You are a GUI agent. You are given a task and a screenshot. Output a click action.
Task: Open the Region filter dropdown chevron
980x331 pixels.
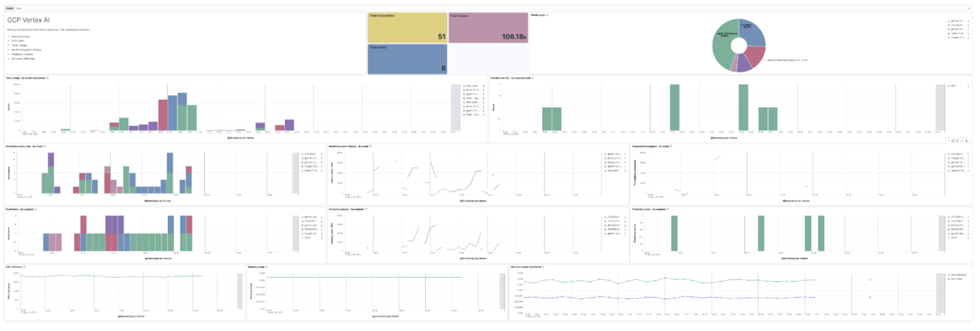coord(969,8)
